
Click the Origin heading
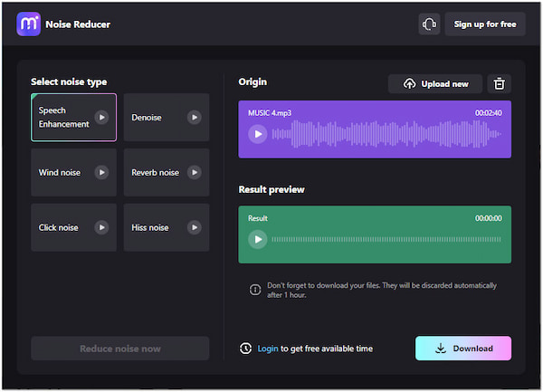pyautogui.click(x=252, y=82)
